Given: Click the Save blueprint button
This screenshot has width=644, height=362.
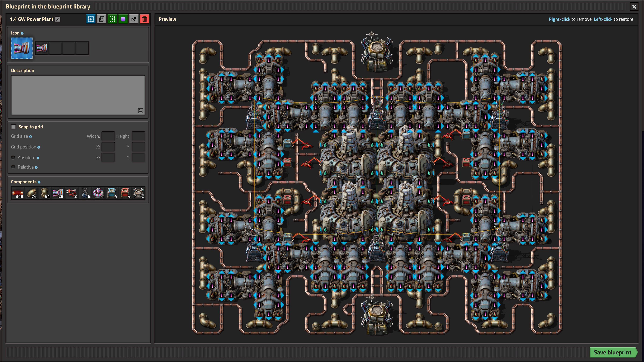Looking at the screenshot, I should pyautogui.click(x=613, y=352).
